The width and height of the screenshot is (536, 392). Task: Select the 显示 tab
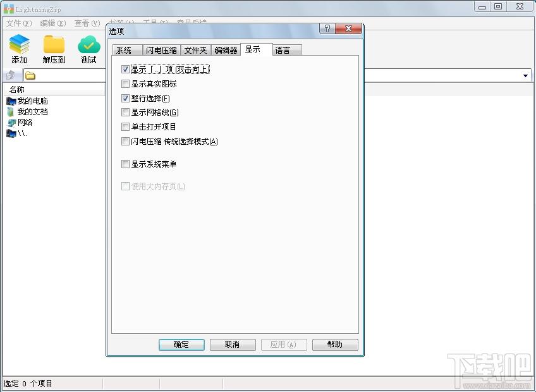tap(257, 49)
